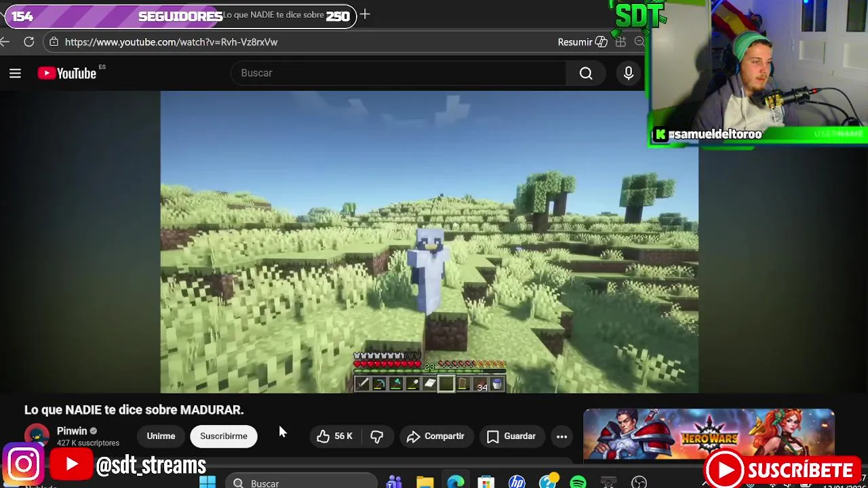Screen dimensions: 868x488
Task: Click the Windows taskbar Buscar search box
Action: pyautogui.click(x=301, y=482)
